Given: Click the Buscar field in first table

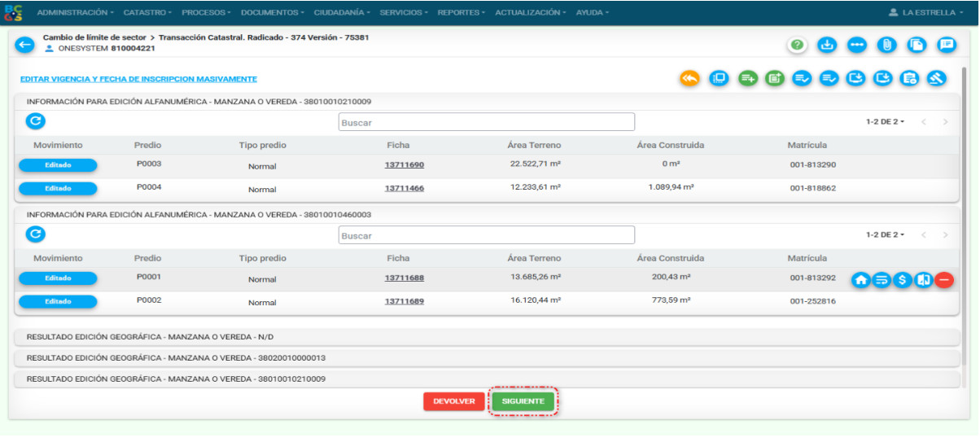Looking at the screenshot, I should tap(486, 122).
